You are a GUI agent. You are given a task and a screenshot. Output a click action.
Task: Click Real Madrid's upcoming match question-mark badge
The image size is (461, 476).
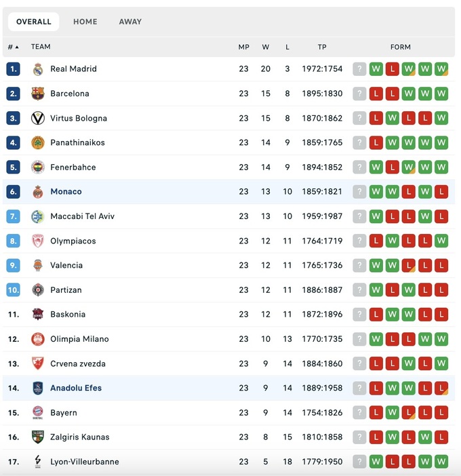click(359, 69)
